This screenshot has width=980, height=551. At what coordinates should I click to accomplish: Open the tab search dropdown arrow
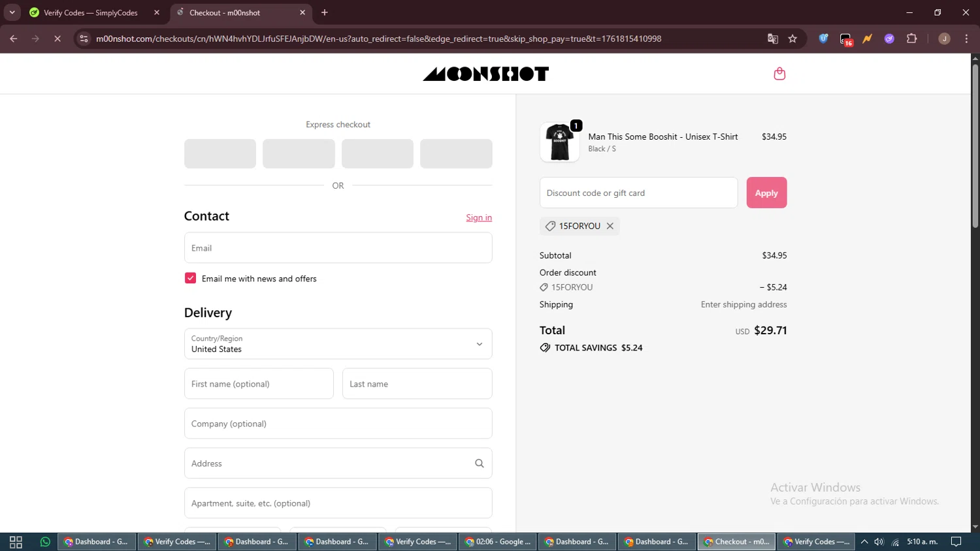click(x=12, y=12)
